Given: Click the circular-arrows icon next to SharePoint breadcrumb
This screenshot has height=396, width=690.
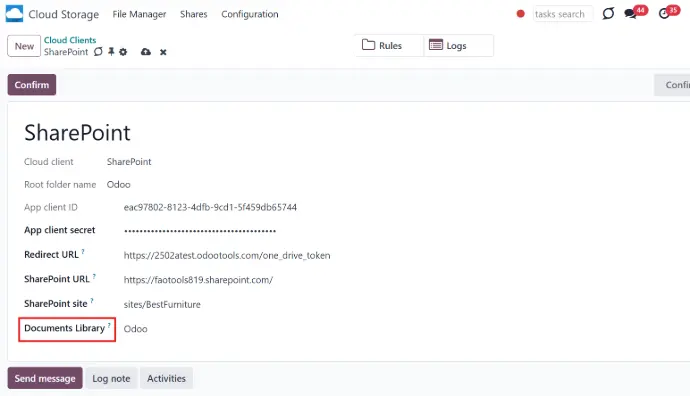Looking at the screenshot, I should pyautogui.click(x=98, y=52).
